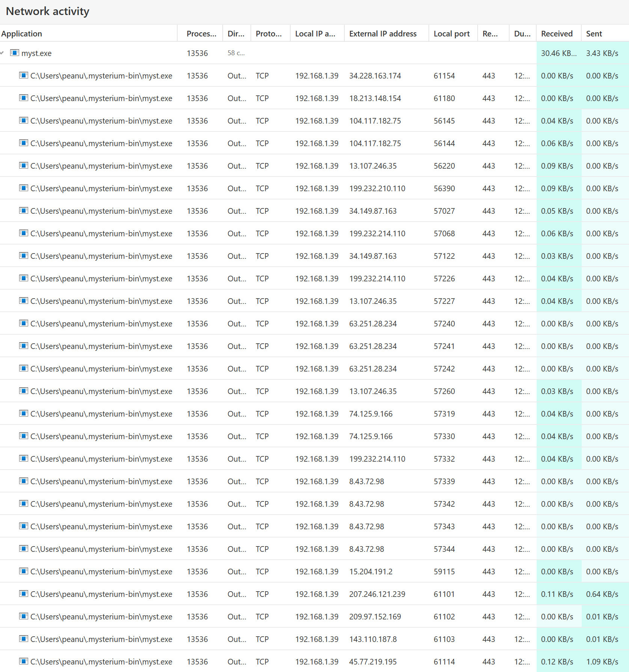Image resolution: width=629 pixels, height=672 pixels.
Task: Click the icon for row with port 57242
Action: pyautogui.click(x=23, y=368)
